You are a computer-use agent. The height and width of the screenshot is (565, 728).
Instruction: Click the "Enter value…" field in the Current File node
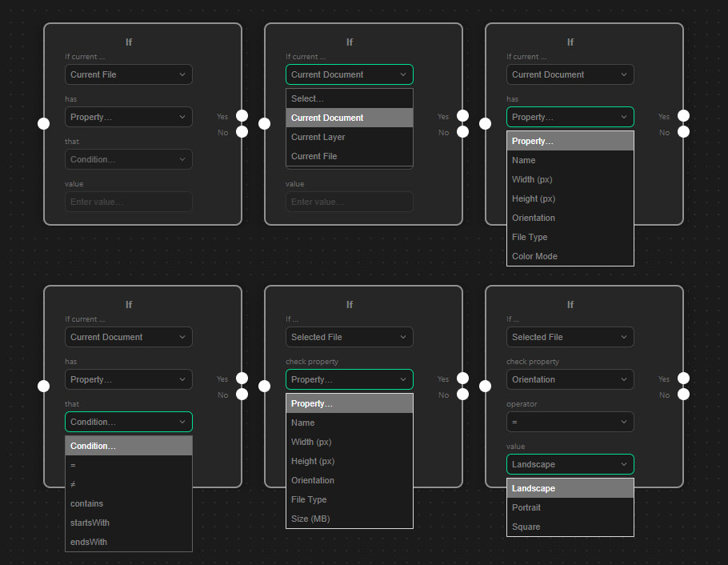(x=128, y=202)
